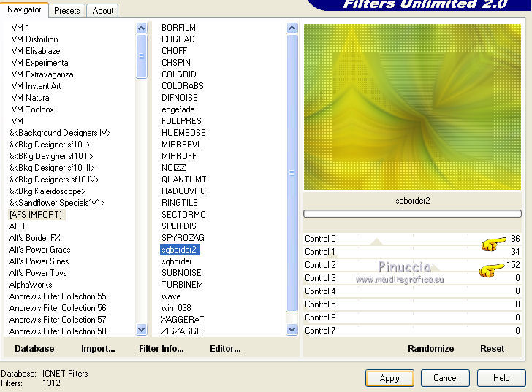Select VM Distortion category

click(34, 39)
